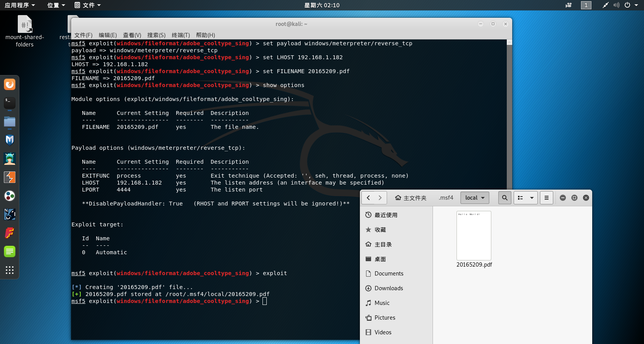644x344 pixels.
Task: Go to home folder path button
Action: (411, 198)
